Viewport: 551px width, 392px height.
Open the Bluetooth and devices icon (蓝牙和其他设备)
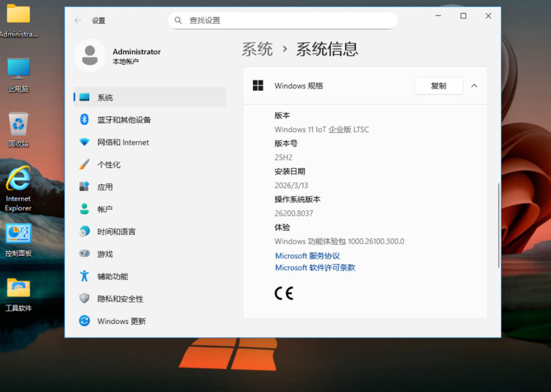84,120
